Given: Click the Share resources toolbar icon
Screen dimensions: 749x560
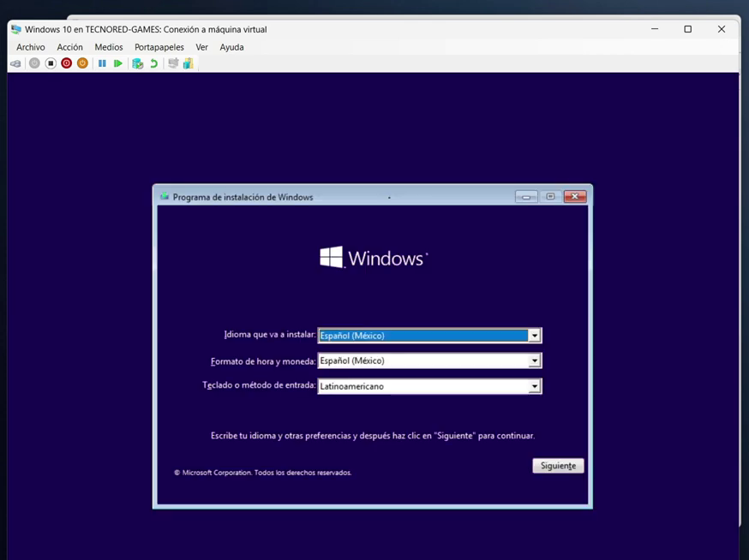Looking at the screenshot, I should coord(189,63).
